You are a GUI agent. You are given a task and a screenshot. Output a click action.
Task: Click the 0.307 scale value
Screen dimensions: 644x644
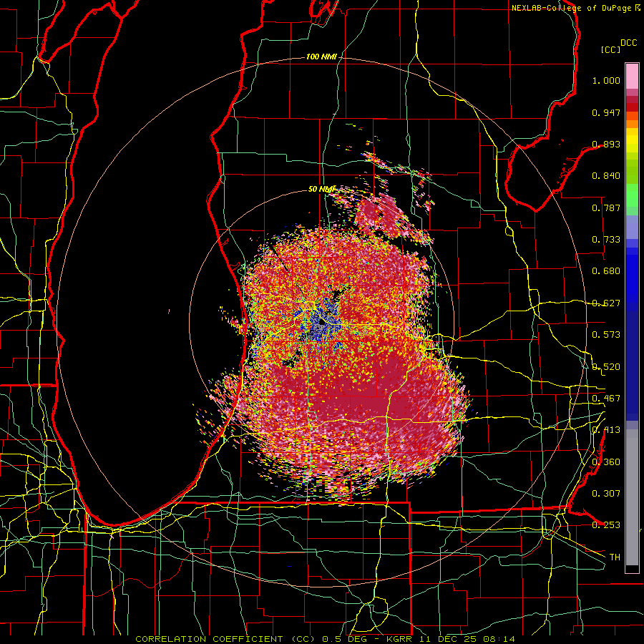[x=606, y=494]
